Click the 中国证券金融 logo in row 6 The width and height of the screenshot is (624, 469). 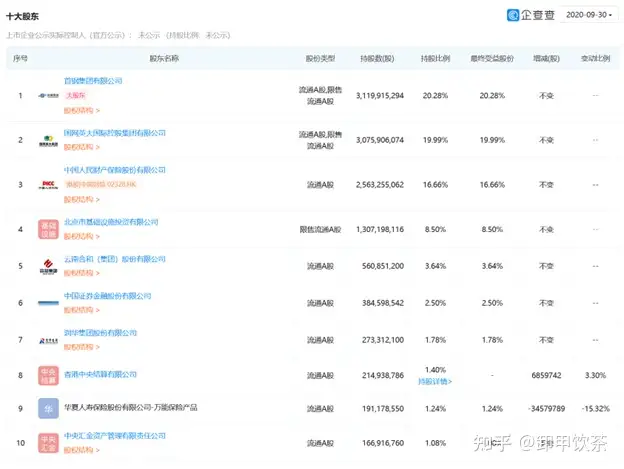pos(48,303)
